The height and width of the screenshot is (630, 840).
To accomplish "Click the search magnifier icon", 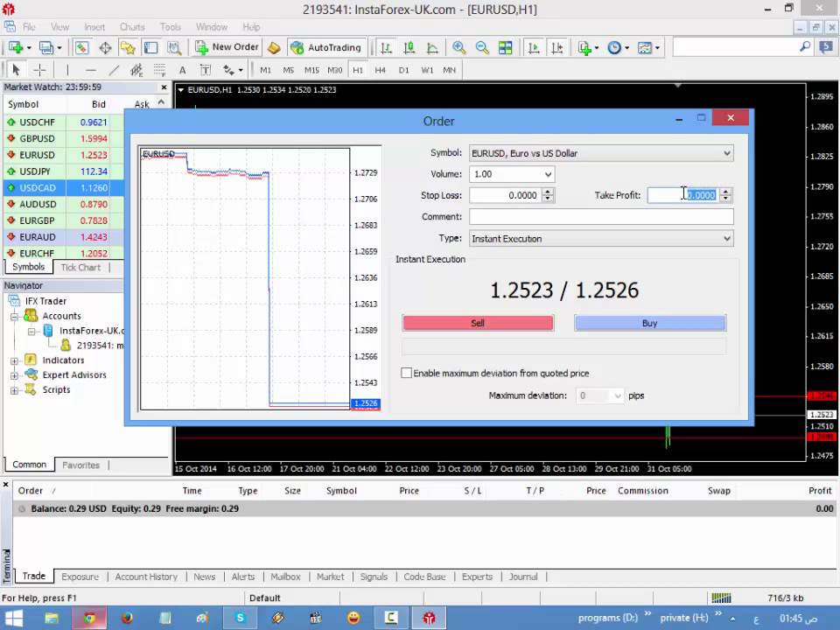I will click(805, 46).
